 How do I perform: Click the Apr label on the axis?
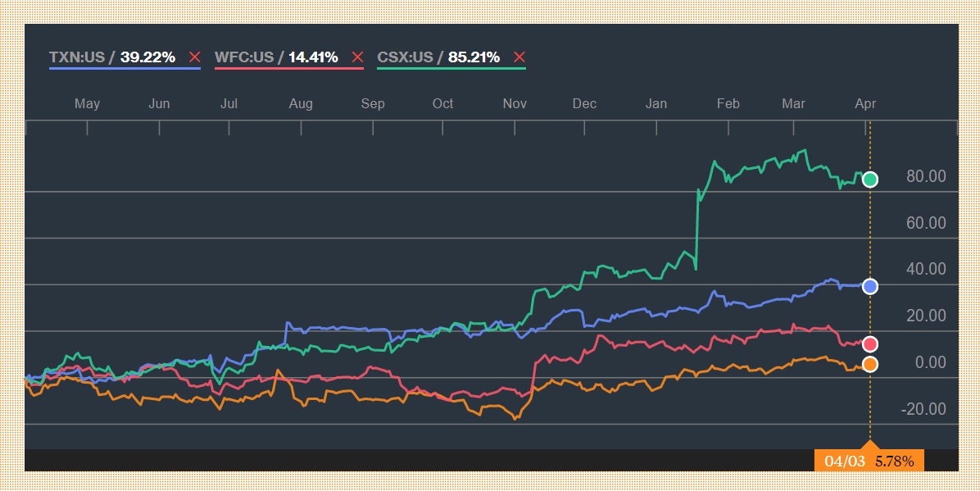tap(865, 103)
